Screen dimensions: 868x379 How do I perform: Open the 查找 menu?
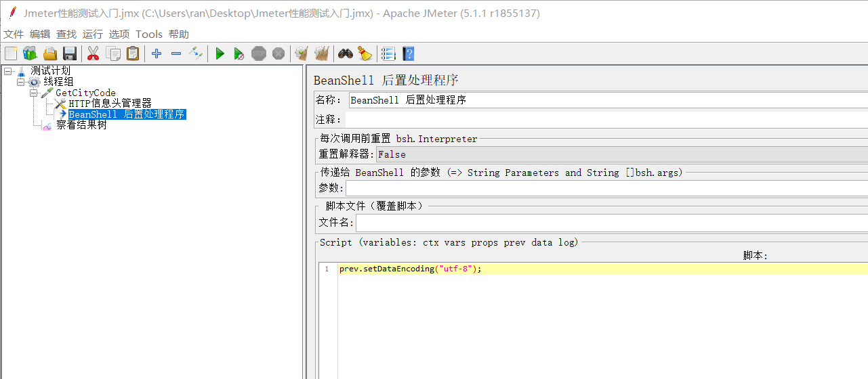(66, 34)
